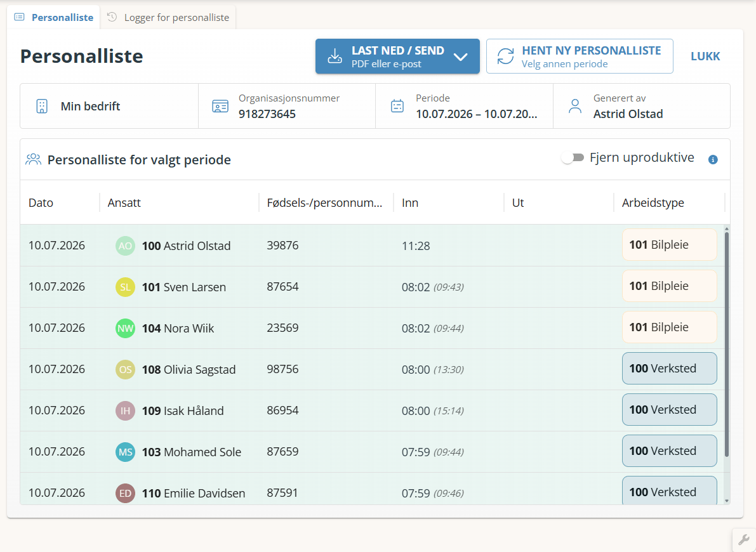Click 100 Verksted tag in Olivia Sagstad row
This screenshot has width=756, height=552.
coord(669,369)
